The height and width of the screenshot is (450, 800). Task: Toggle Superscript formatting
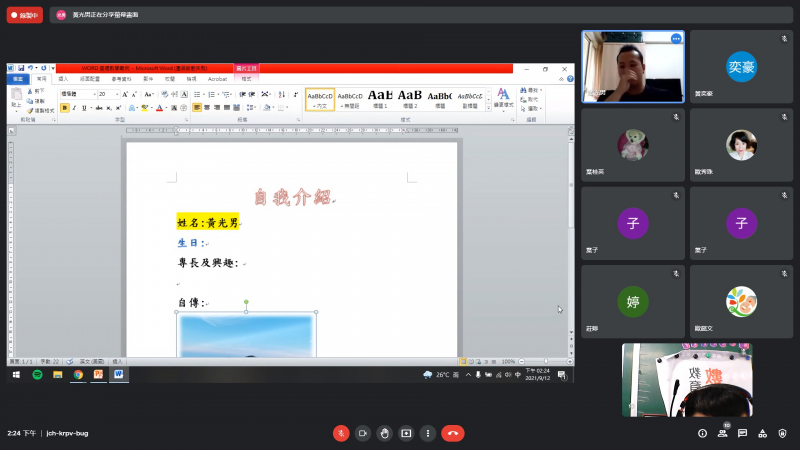(x=118, y=108)
